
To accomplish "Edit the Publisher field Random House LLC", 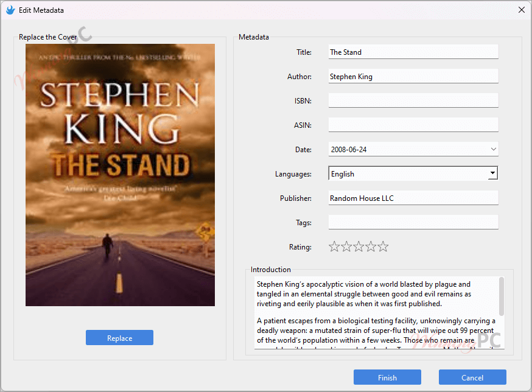I will 413,198.
